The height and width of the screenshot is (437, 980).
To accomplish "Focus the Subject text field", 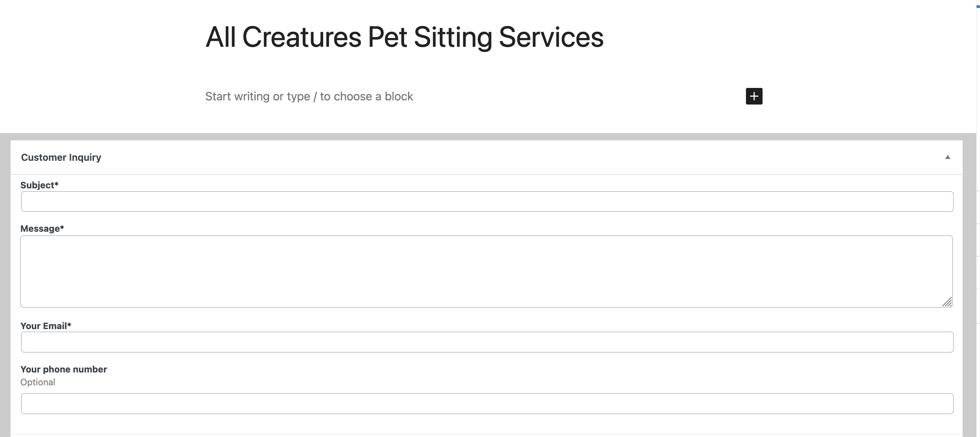I will tap(487, 202).
